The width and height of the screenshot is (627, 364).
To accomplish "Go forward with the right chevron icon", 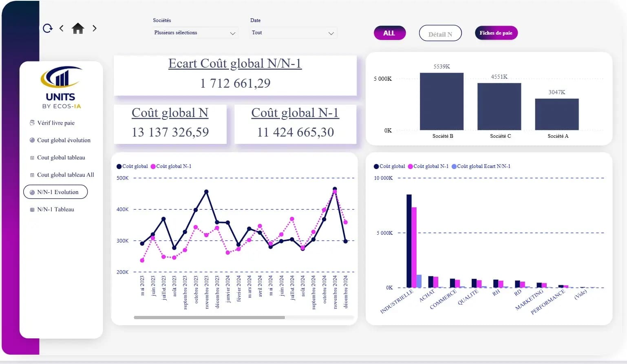I will (x=95, y=28).
